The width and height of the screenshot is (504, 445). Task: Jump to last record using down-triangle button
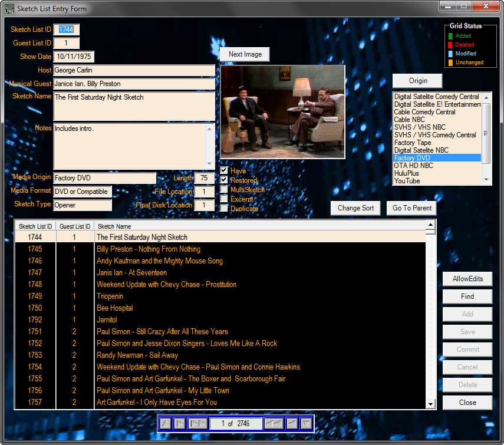pyautogui.click(x=306, y=423)
